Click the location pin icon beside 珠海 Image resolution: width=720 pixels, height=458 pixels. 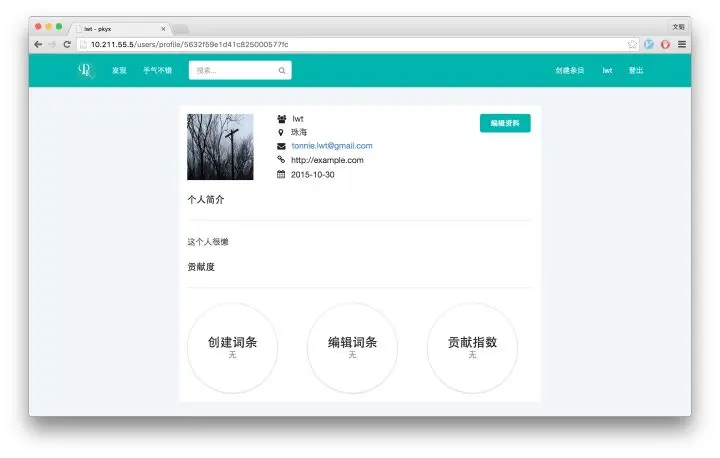(281, 132)
